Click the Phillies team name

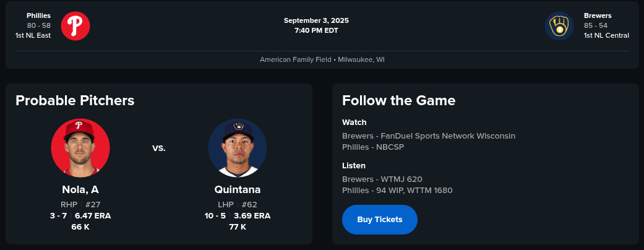(38, 15)
